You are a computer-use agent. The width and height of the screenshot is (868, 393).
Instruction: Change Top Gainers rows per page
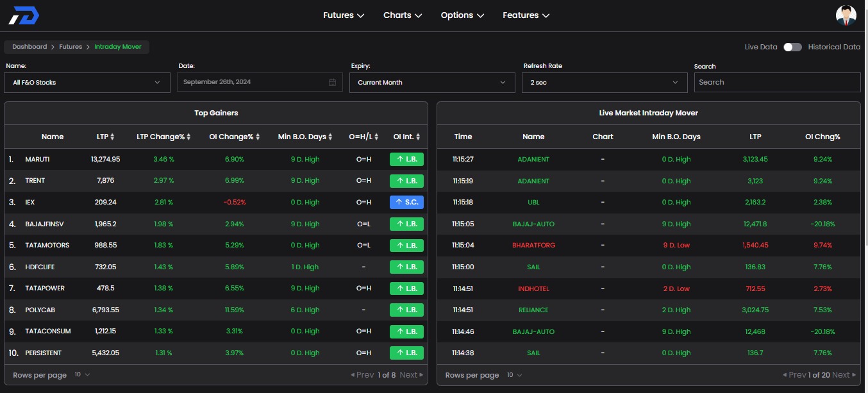click(x=82, y=375)
